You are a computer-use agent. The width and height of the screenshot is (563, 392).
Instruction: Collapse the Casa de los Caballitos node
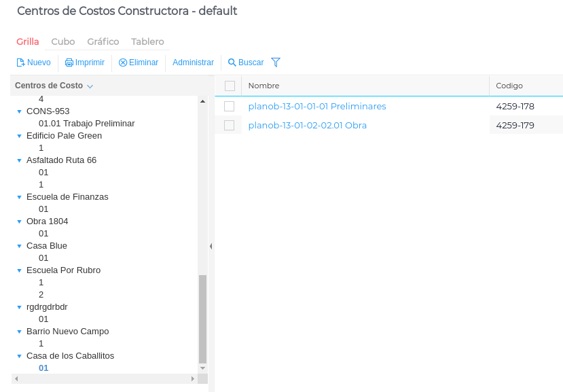20,356
